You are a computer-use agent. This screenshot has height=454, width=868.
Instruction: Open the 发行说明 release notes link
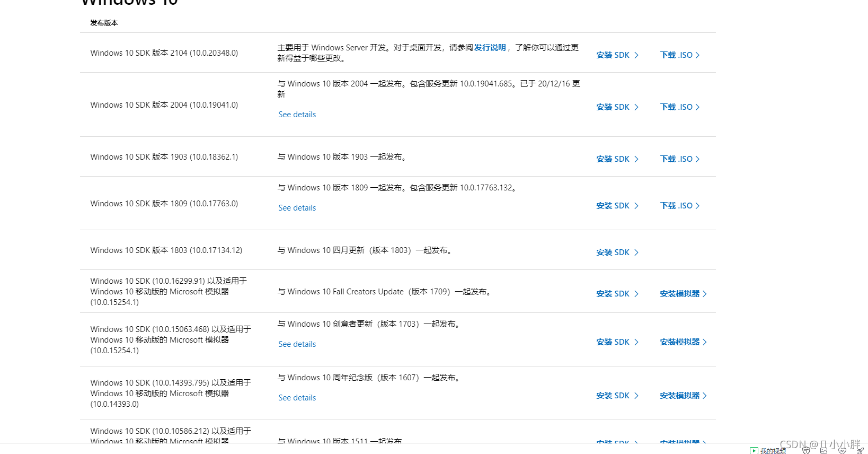[490, 48]
